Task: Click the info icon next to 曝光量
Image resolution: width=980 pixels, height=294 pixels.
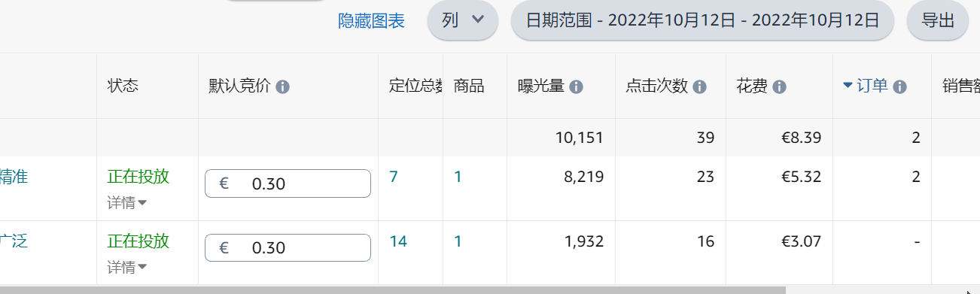Action: (576, 87)
